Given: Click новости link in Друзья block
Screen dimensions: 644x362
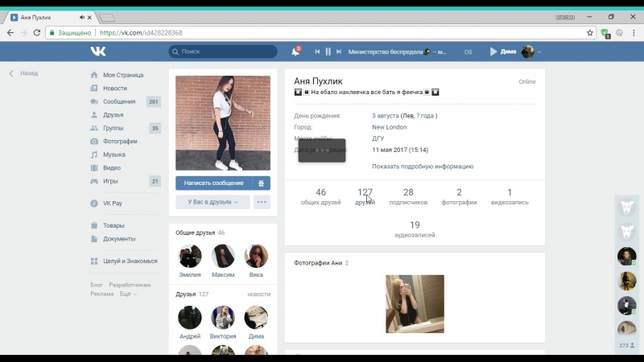Looking at the screenshot, I should coord(258,294).
